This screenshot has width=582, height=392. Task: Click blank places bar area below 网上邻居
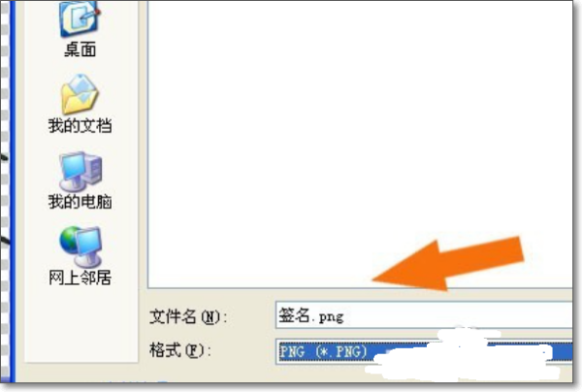coord(81,323)
